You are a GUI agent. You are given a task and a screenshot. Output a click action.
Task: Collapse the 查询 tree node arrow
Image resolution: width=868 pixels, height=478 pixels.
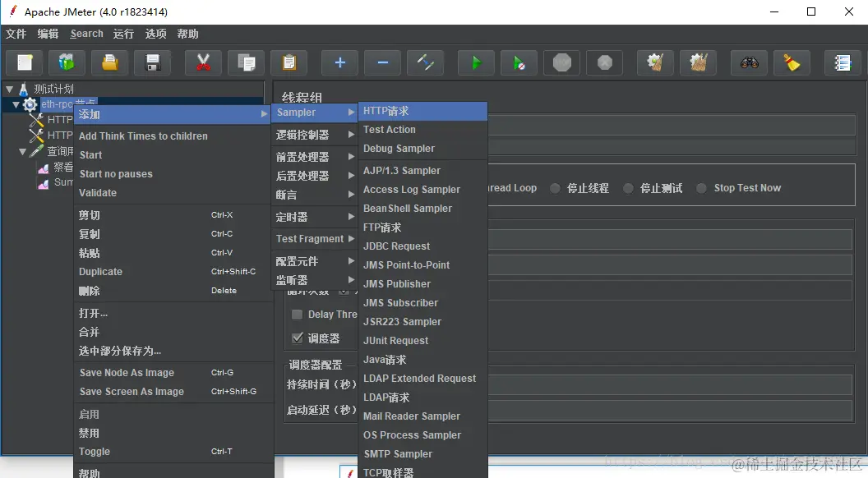[23, 151]
